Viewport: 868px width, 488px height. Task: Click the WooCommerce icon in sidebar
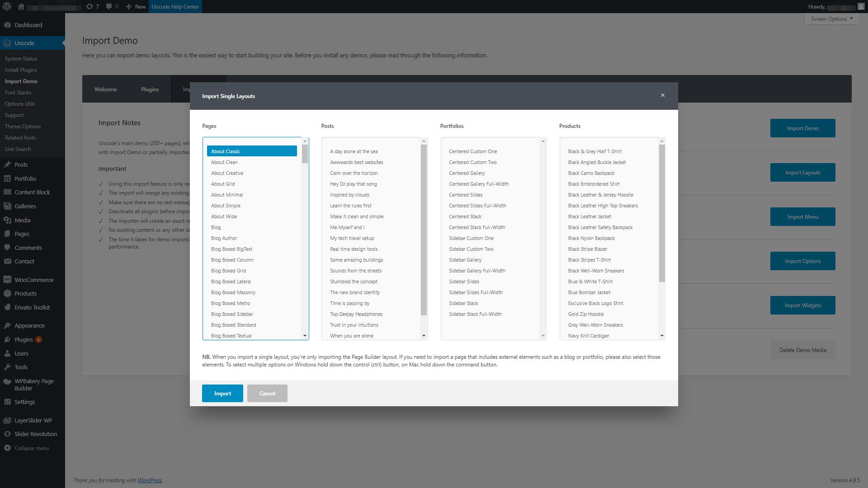(8, 279)
